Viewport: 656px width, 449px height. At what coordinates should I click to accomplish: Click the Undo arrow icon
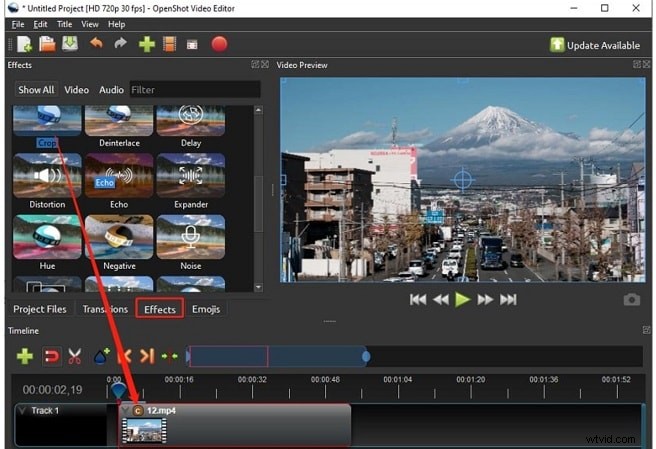[97, 44]
